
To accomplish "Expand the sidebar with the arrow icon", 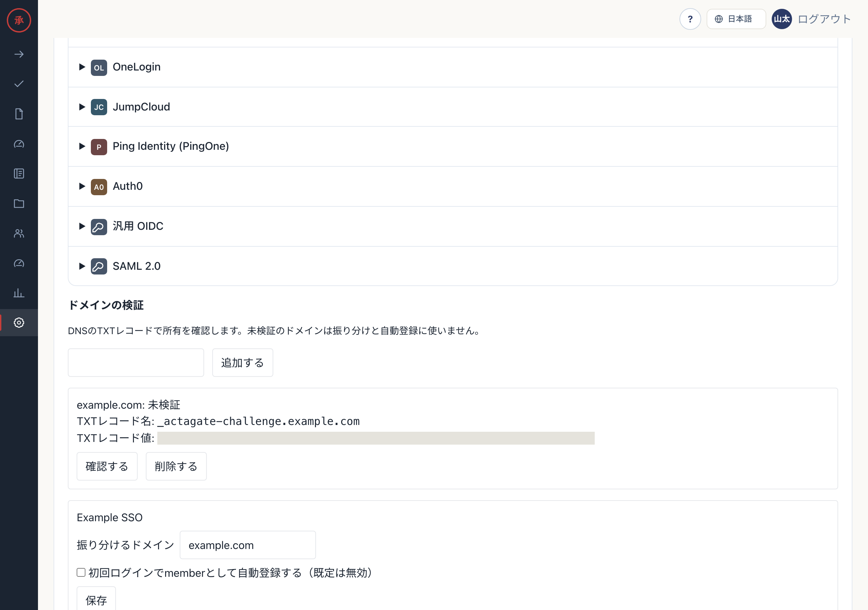I will [x=19, y=55].
